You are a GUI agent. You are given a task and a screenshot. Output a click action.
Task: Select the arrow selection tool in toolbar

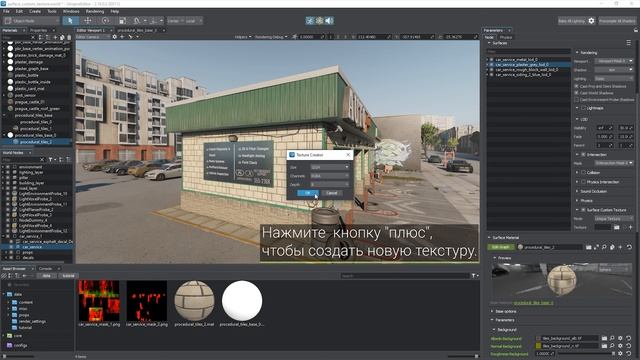point(70,20)
